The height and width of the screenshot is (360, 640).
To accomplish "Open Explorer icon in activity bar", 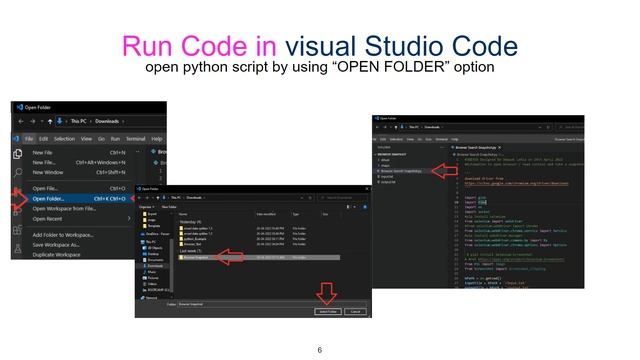I will pyautogui.click(x=18, y=154).
